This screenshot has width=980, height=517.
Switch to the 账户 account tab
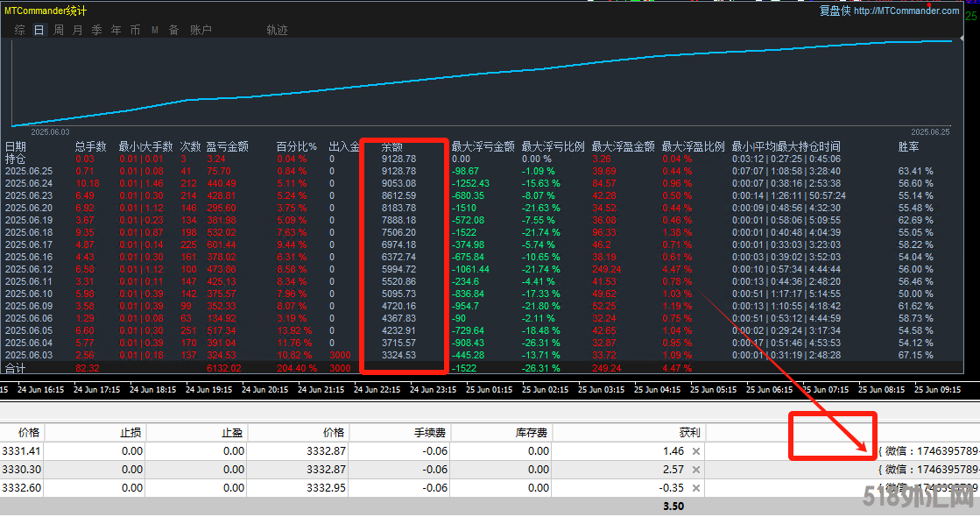tap(201, 30)
